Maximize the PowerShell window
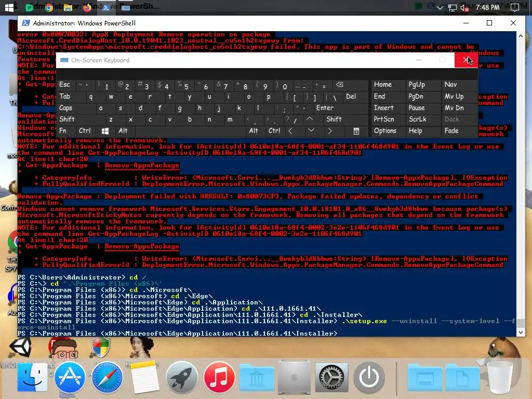 tap(489, 23)
